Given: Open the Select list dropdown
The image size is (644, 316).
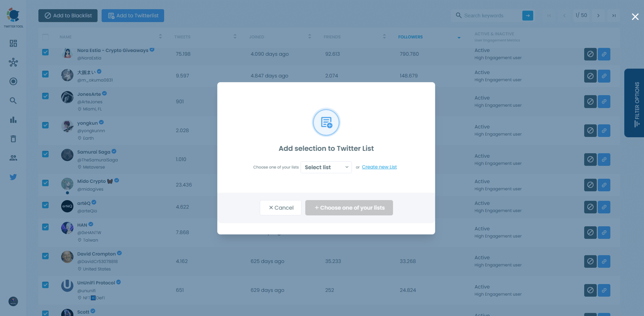Looking at the screenshot, I should [326, 167].
